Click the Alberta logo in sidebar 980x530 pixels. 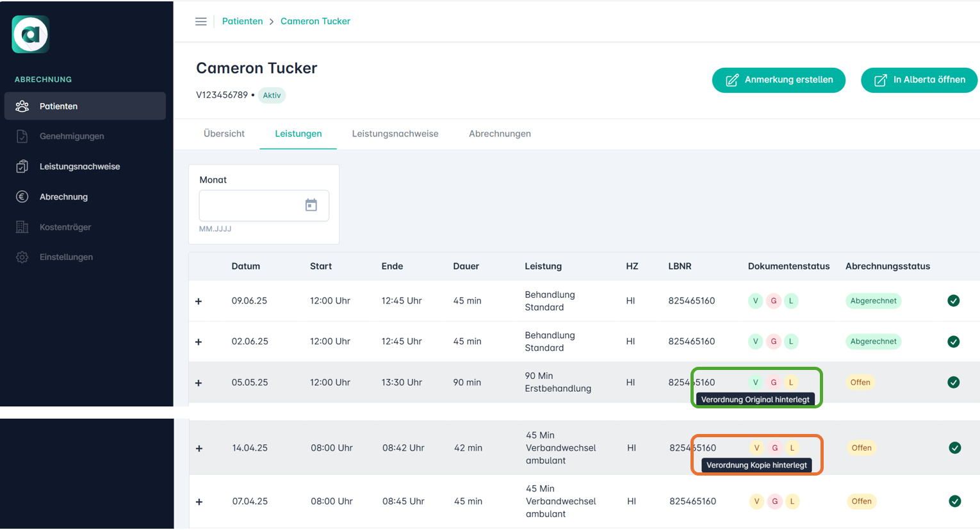[x=31, y=35]
